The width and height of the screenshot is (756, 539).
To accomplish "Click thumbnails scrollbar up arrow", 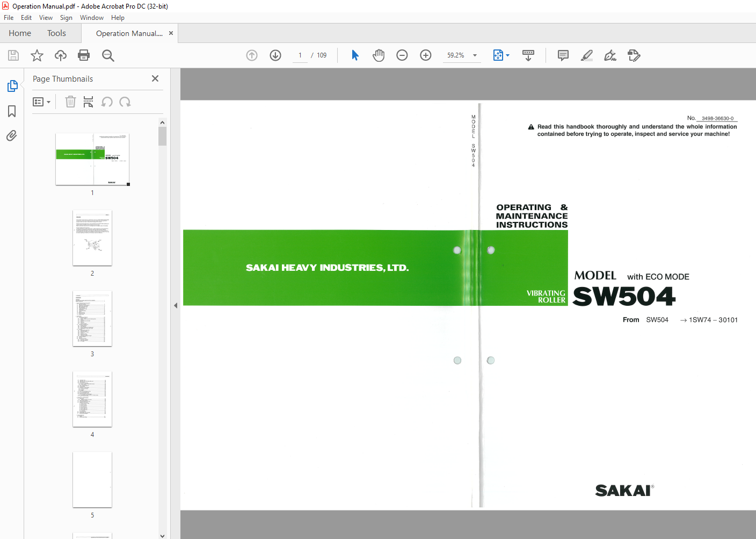I will (x=163, y=123).
